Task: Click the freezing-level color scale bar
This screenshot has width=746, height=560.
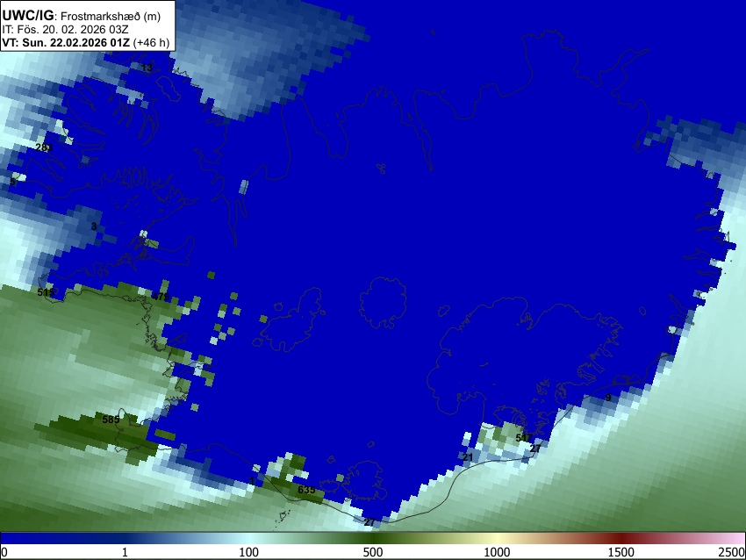Action: pos(373,539)
